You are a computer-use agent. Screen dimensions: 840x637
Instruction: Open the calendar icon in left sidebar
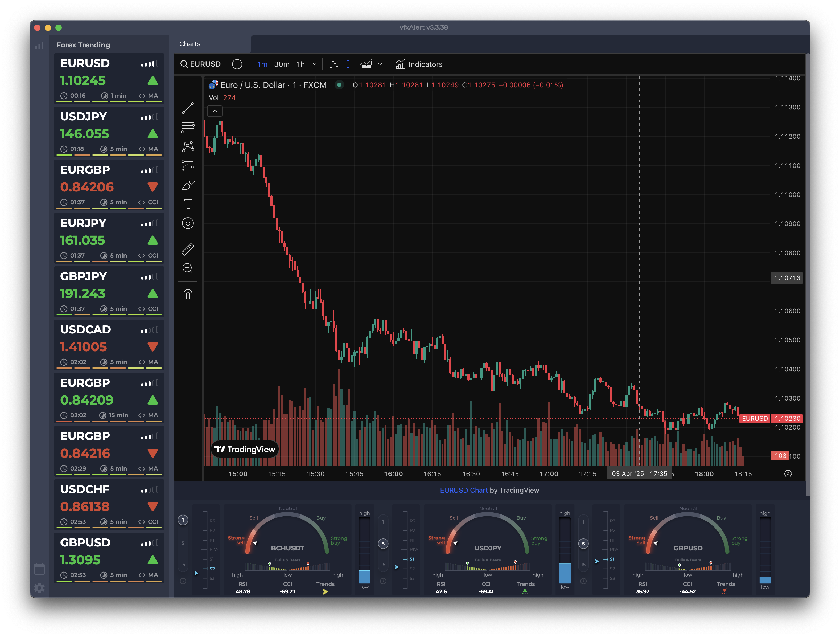click(39, 569)
